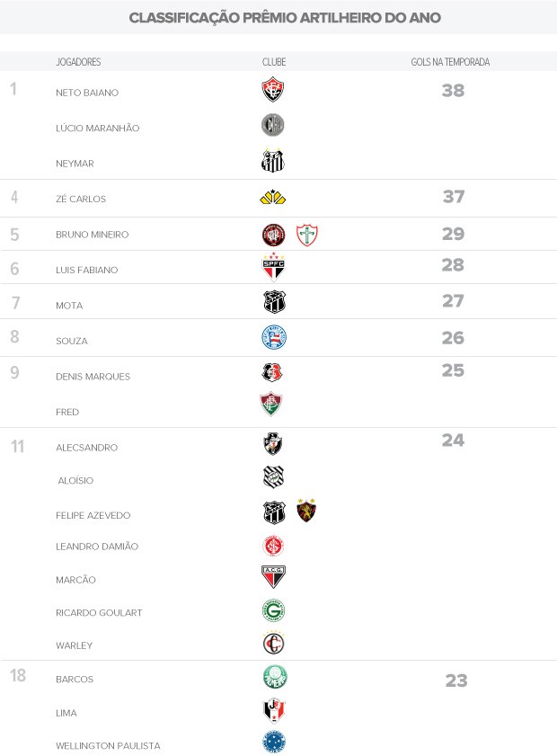Click the CLUBE column header
Screen dimensions: 557x756
pyautogui.click(x=274, y=62)
